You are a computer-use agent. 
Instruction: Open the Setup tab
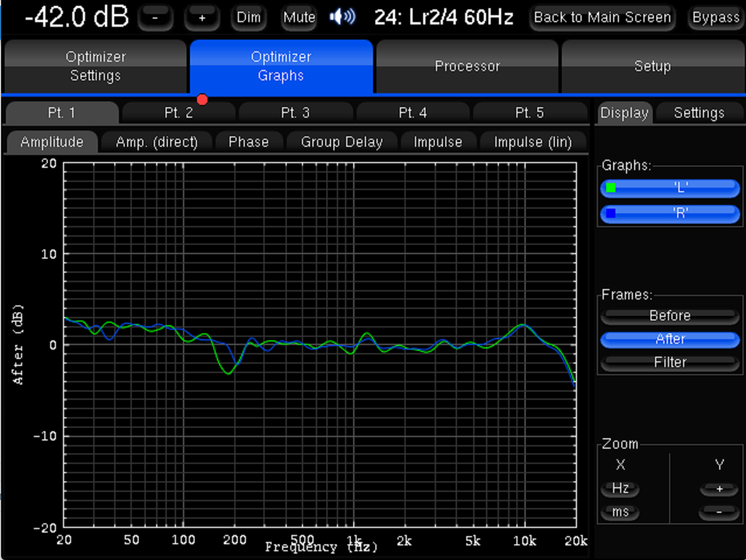653,66
